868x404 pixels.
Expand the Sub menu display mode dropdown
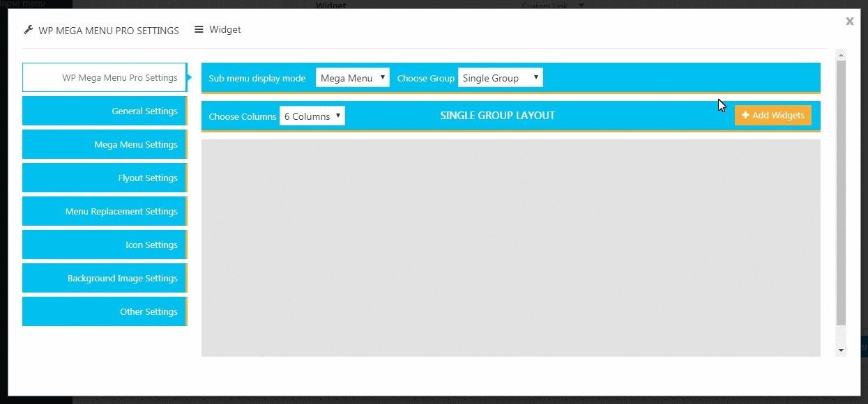(353, 78)
